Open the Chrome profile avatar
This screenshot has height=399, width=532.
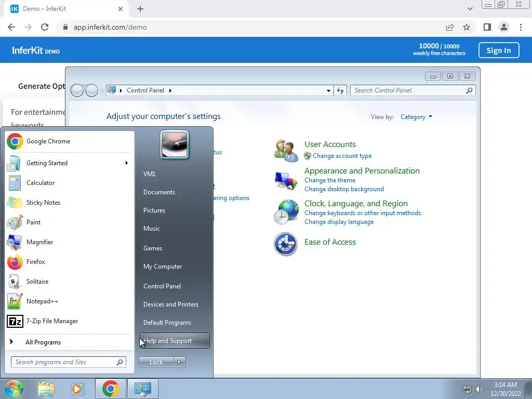(504, 27)
